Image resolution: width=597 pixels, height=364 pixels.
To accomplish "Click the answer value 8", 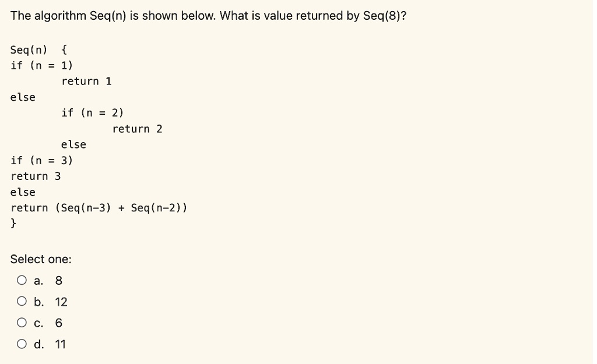I will [x=59, y=281].
